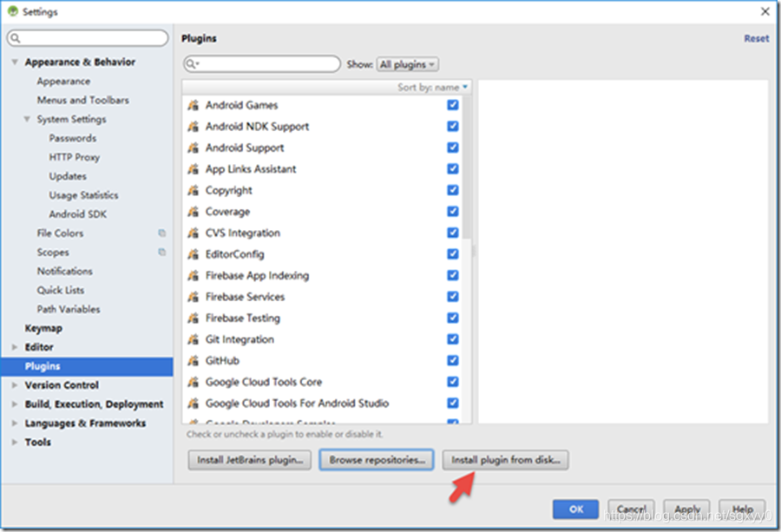Viewport: 781px width, 532px height.
Task: Click Browse repositories button
Action: 377,460
